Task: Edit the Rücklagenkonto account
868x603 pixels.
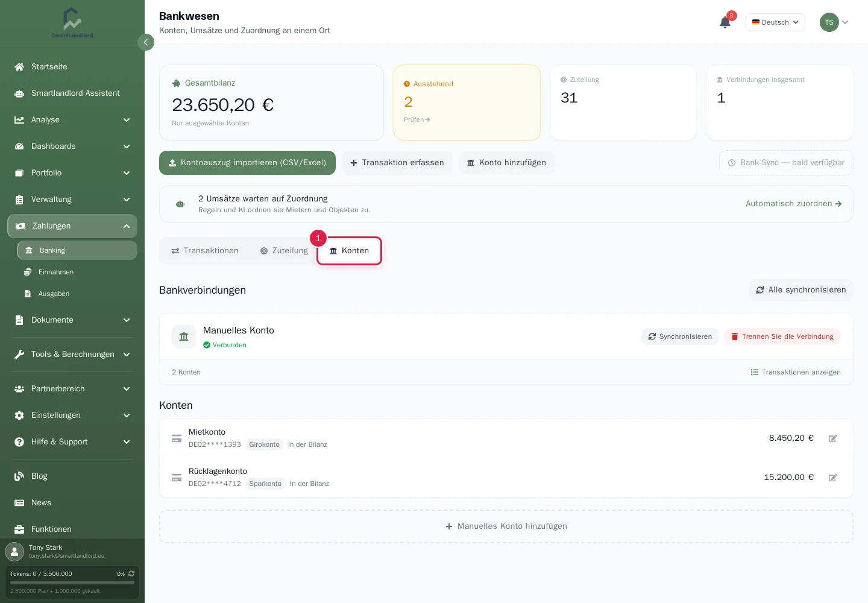Action: click(x=833, y=478)
